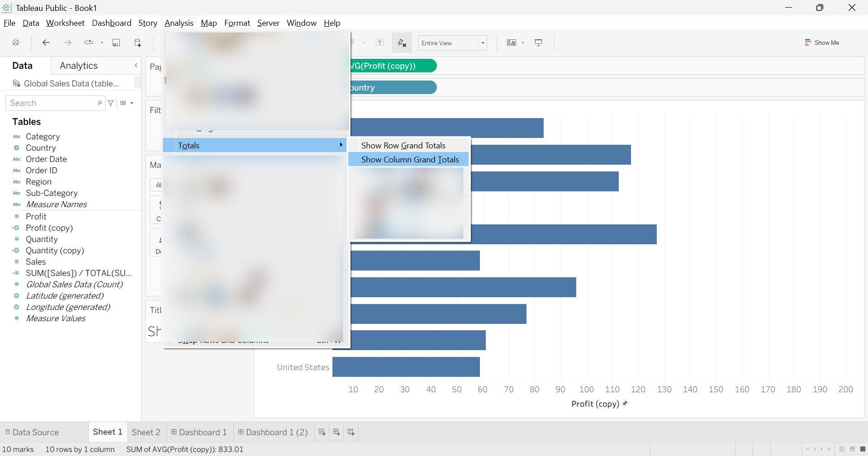This screenshot has height=456, width=868.
Task: Select Show Column Grand Totals
Action: pos(410,160)
